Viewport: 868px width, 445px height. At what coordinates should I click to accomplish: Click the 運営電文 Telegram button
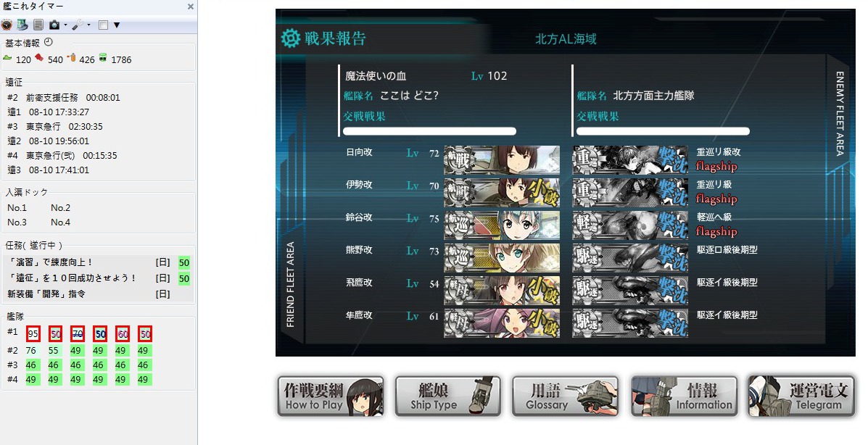[801, 396]
